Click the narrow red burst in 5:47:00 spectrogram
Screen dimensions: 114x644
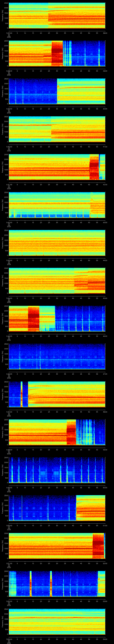pyautogui.click(x=22, y=394)
